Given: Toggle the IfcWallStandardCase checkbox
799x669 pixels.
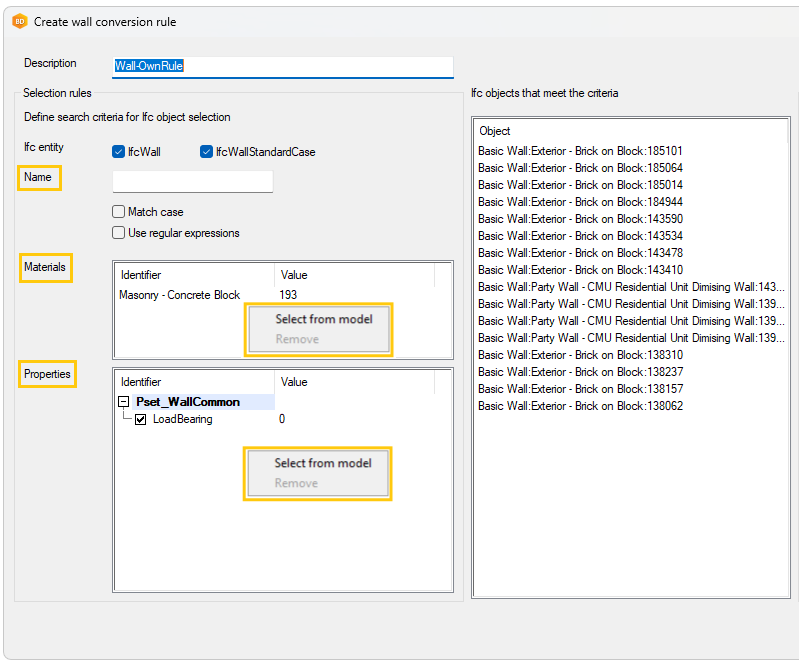Looking at the screenshot, I should tap(206, 152).
